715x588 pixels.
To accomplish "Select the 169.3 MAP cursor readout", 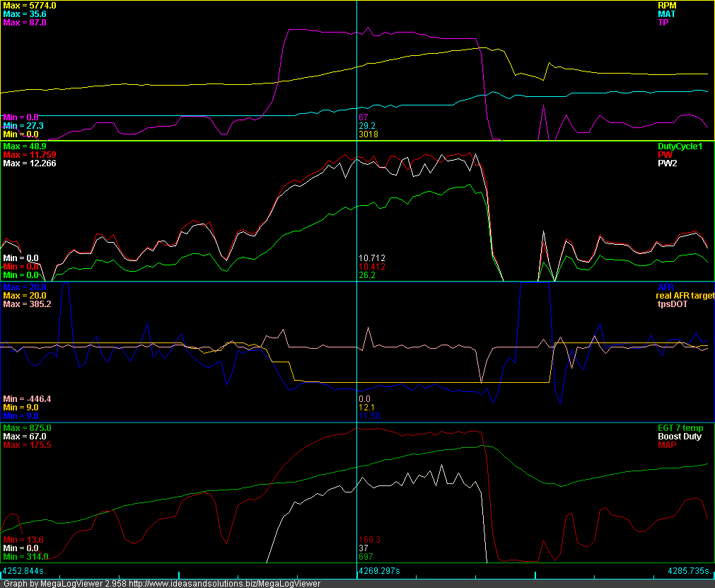I will [x=369, y=539].
